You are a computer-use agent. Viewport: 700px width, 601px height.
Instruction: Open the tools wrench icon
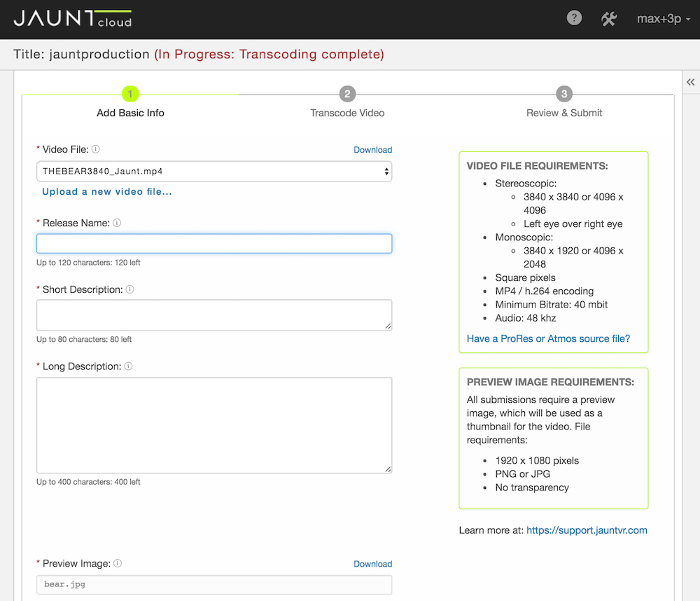(609, 19)
